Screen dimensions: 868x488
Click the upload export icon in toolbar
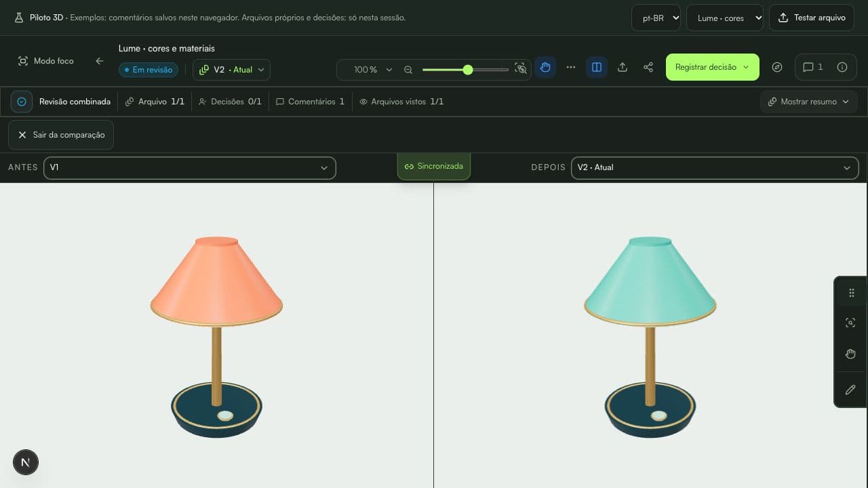[x=623, y=67]
